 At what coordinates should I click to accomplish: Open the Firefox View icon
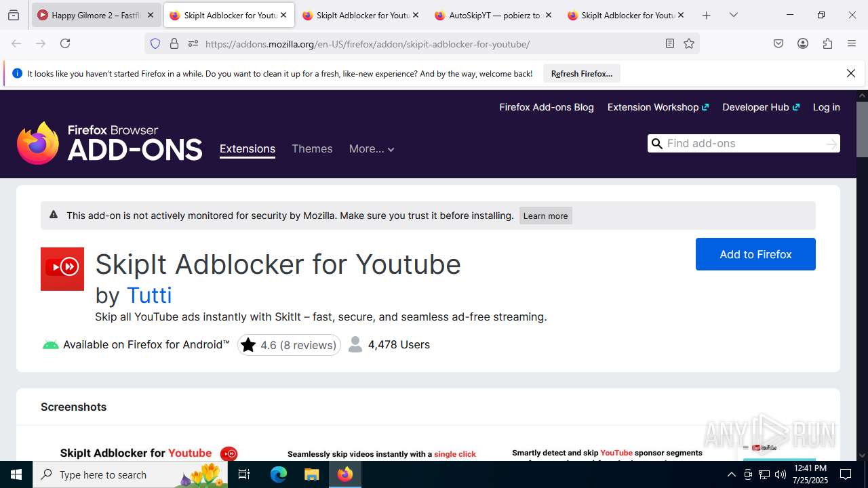pos(14,15)
